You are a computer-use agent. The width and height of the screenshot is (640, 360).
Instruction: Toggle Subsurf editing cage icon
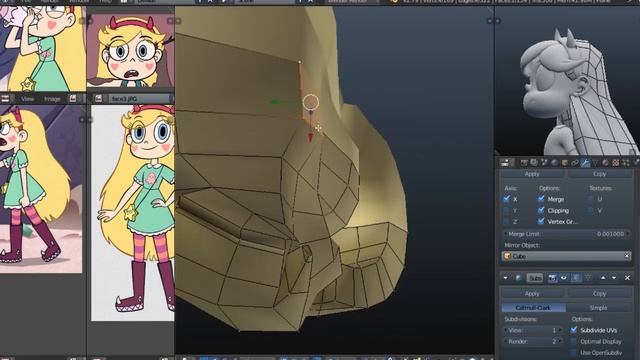click(x=588, y=278)
